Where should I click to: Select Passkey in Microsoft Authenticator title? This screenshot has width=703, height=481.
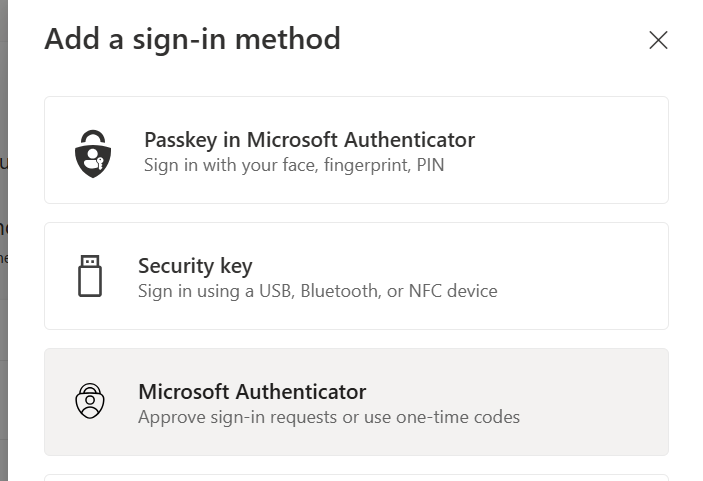[309, 139]
